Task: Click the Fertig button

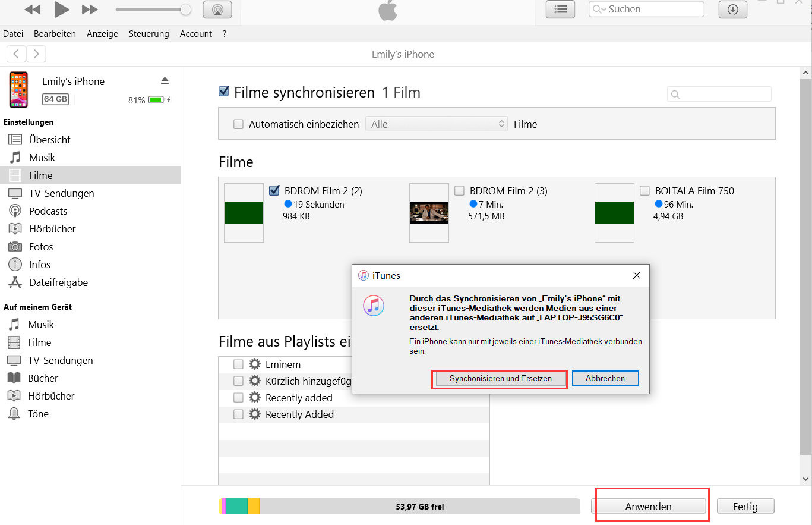Action: coord(745,507)
